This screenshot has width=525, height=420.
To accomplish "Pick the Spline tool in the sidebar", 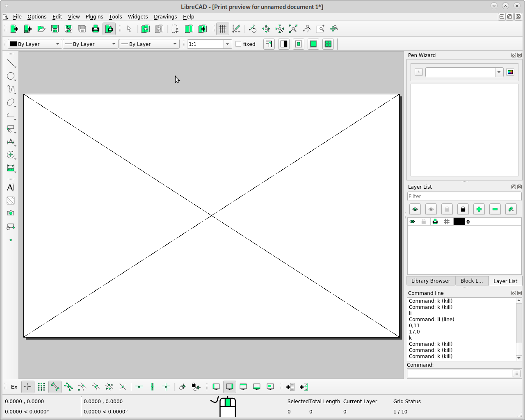I will tap(11, 89).
